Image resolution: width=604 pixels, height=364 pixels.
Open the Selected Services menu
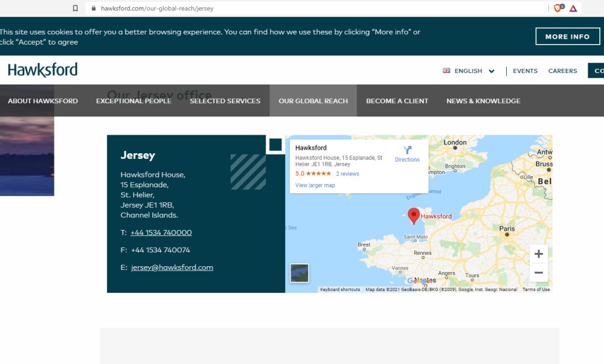[225, 101]
